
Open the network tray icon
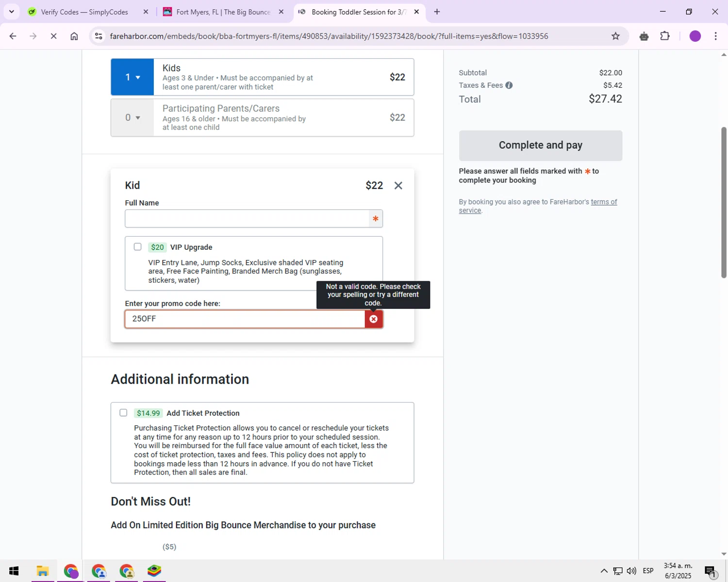[x=618, y=571]
